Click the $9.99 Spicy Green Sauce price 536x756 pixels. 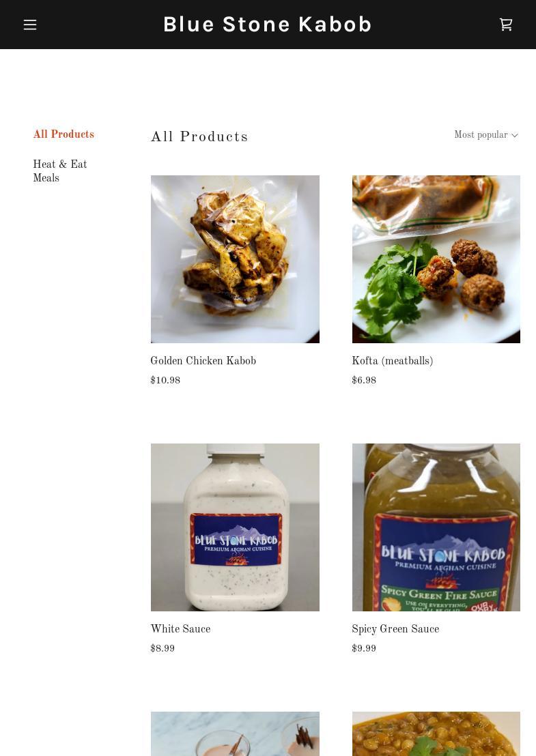coord(364,649)
